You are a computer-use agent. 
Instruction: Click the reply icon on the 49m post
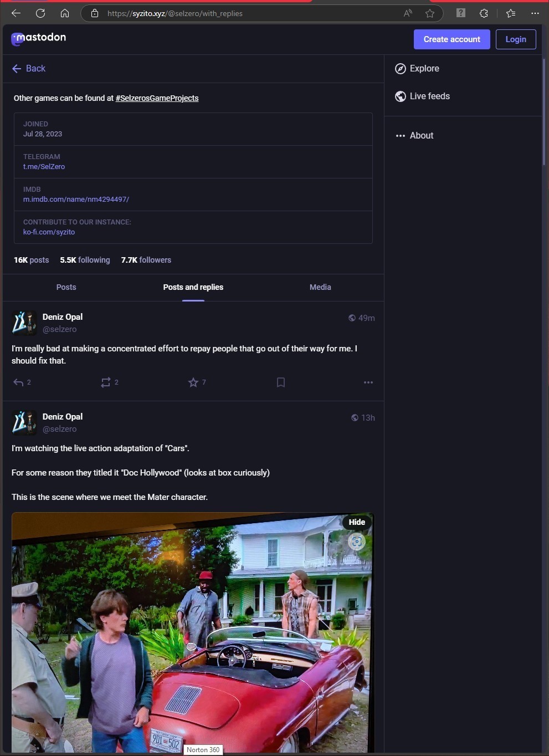(18, 382)
